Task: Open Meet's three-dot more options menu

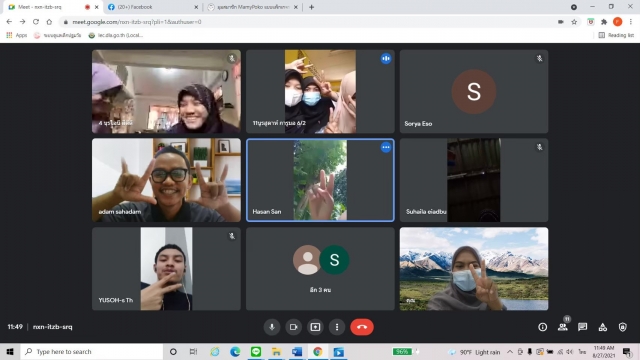Action: (337, 327)
